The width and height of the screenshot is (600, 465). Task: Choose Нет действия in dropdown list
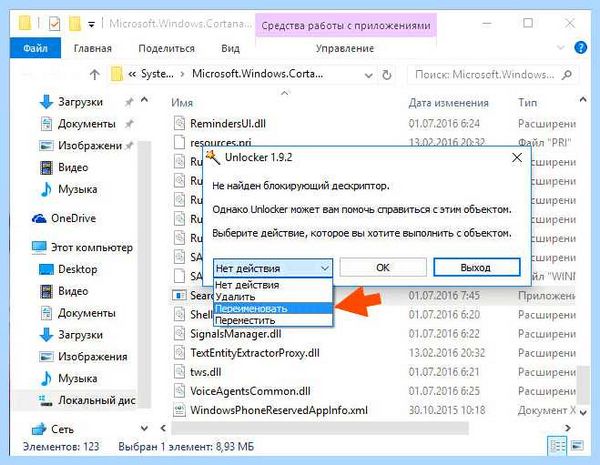pyautogui.click(x=273, y=284)
